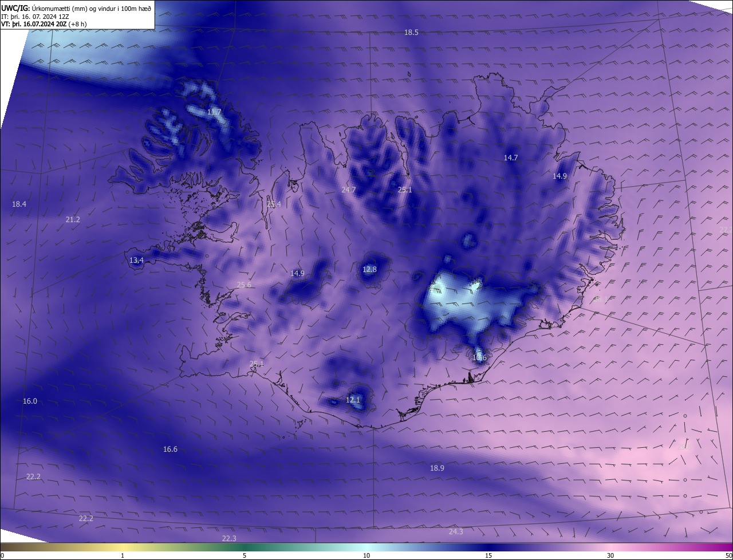Click the 18.4 value label

click(19, 204)
